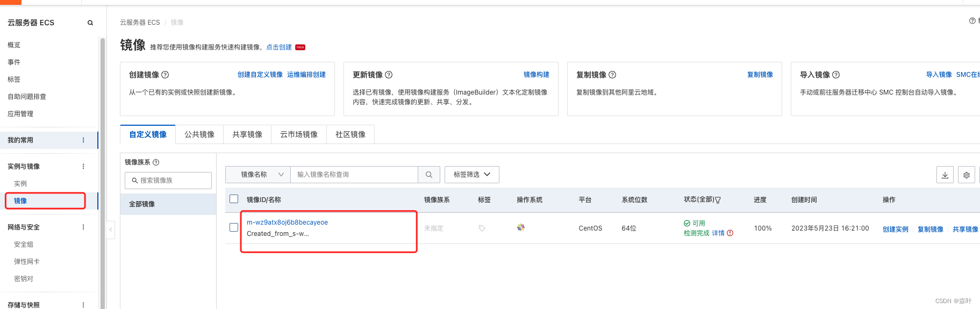The height and width of the screenshot is (309, 980).
Task: Click the 点击创建 link
Action: click(x=279, y=47)
